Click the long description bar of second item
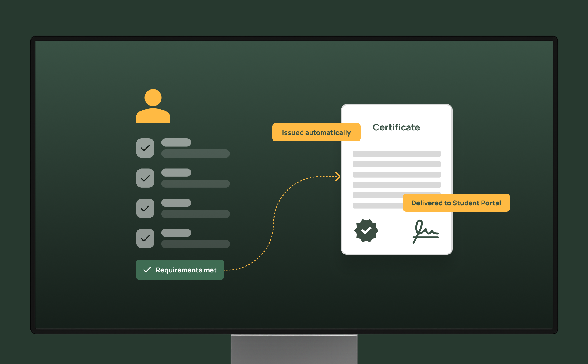Viewport: 588px width, 364px height. tap(196, 184)
